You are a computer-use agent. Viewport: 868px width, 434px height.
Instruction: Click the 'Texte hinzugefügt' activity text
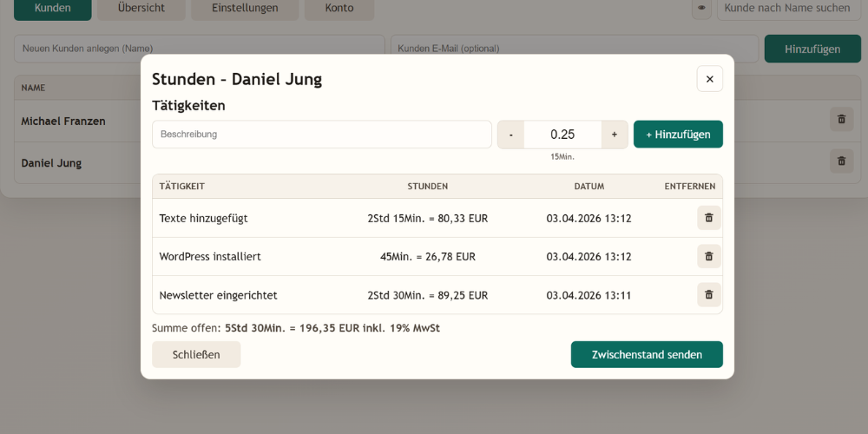coord(203,219)
